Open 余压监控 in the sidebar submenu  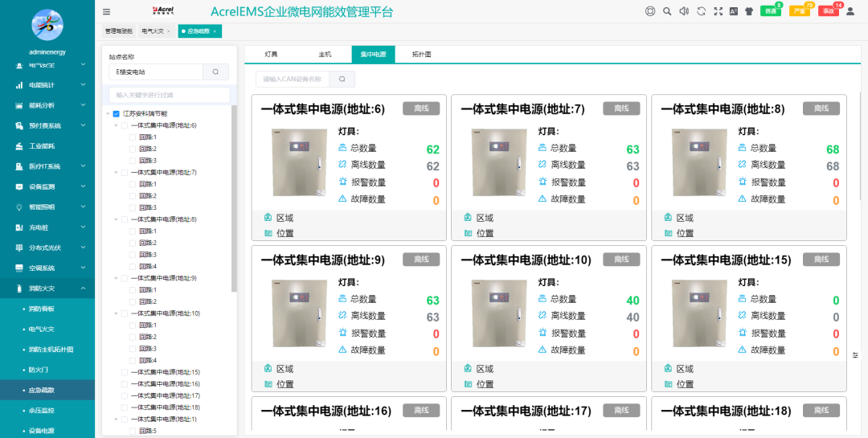tap(42, 411)
